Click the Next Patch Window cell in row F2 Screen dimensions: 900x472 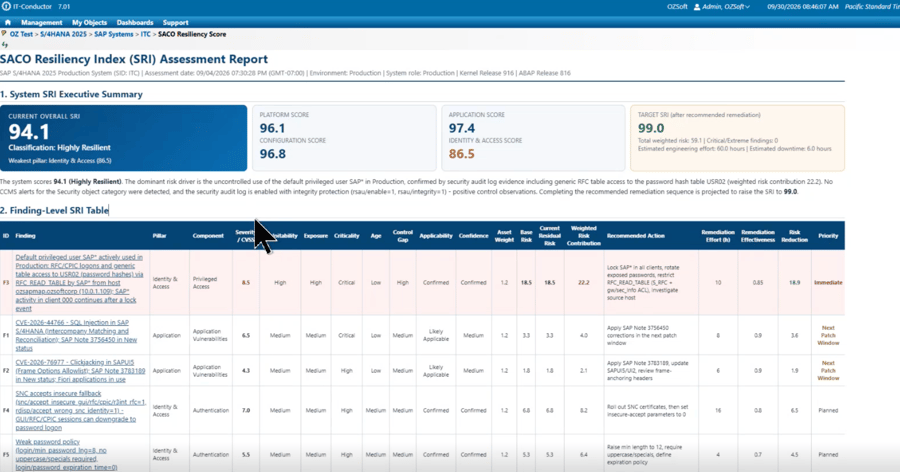click(x=828, y=371)
